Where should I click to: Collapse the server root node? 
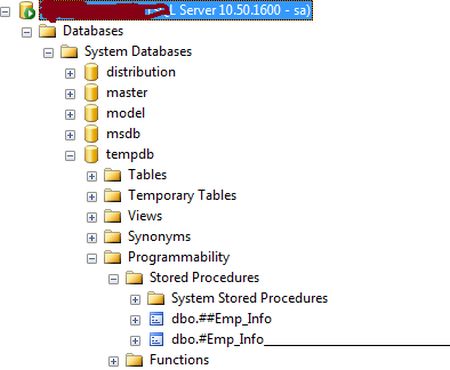(5, 12)
